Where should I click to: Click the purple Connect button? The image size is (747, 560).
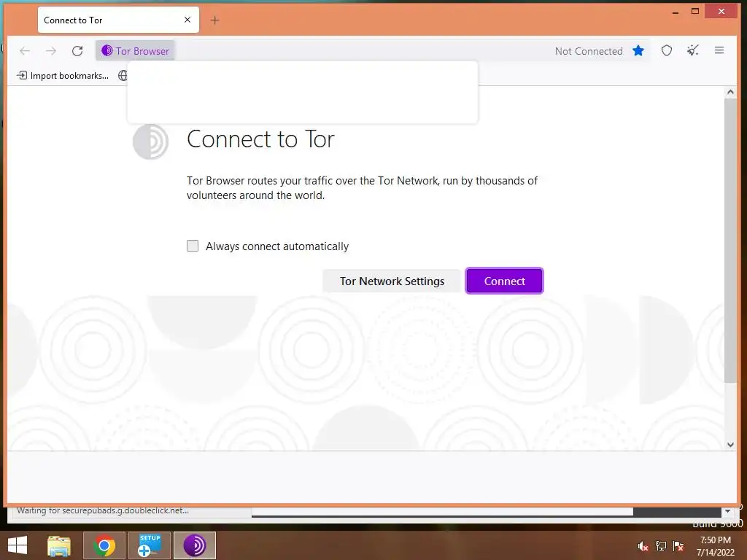(x=504, y=281)
